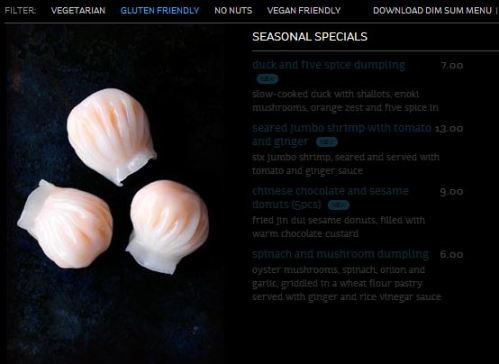
Task: Click the duck and five spice dumpling title
Action: coord(329,65)
